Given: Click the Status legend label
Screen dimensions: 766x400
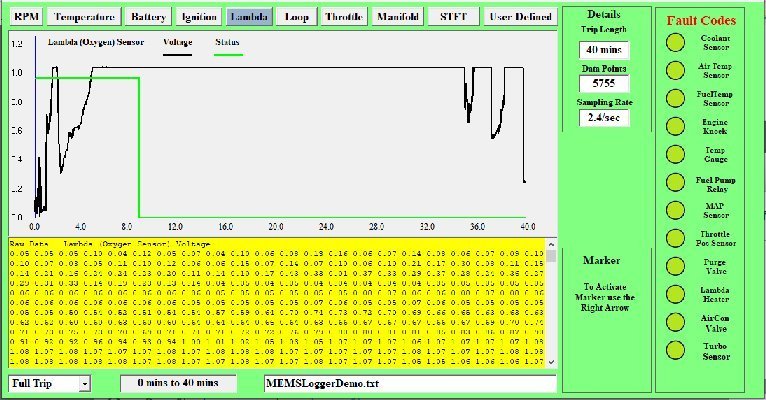Looking at the screenshot, I should [227, 42].
